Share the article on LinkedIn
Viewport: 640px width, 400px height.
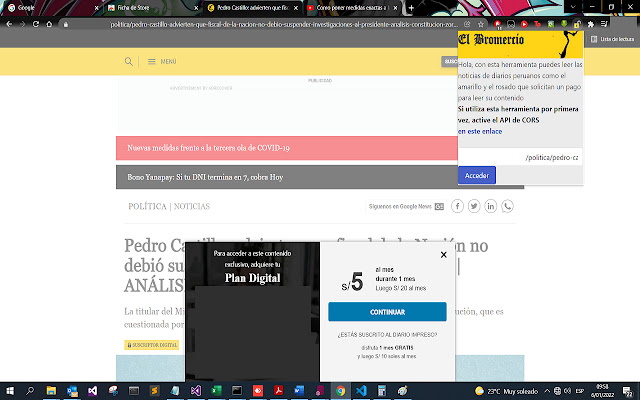pos(491,206)
